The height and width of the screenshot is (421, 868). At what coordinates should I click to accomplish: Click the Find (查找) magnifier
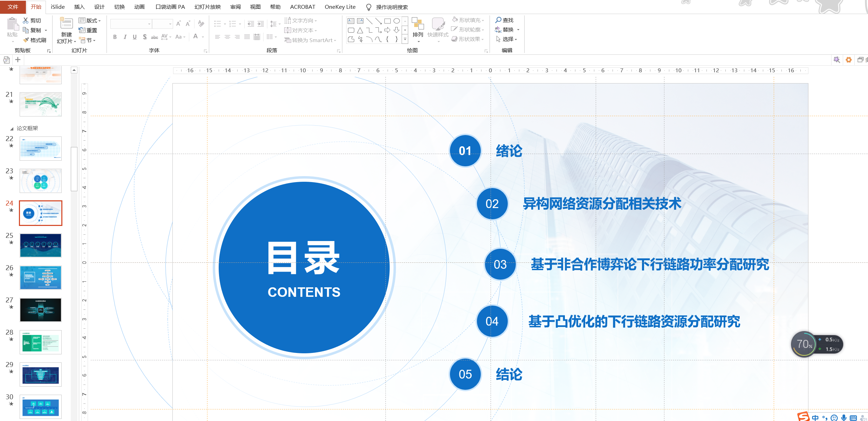pos(498,20)
